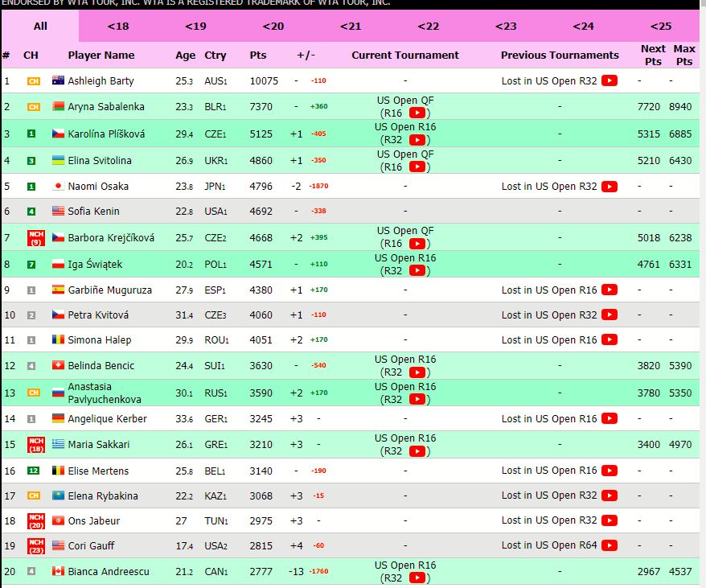This screenshot has height=588, width=706.
Task: Open YouTube video for Elena Rybakina
Action: [610, 495]
